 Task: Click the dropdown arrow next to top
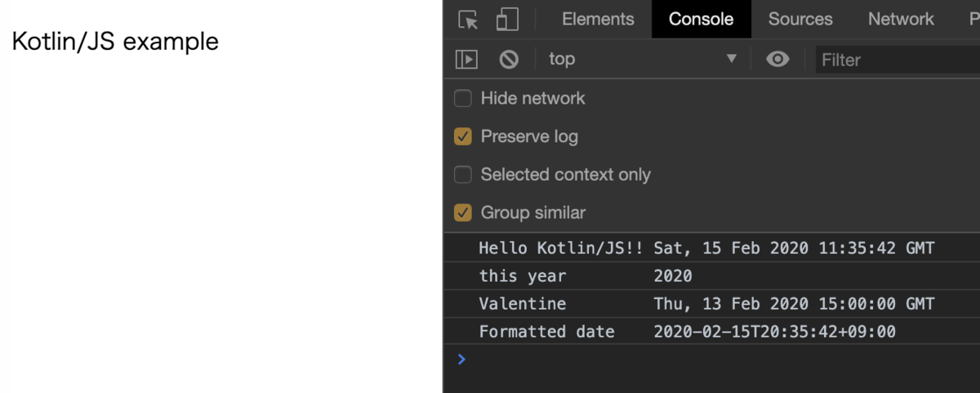[732, 59]
